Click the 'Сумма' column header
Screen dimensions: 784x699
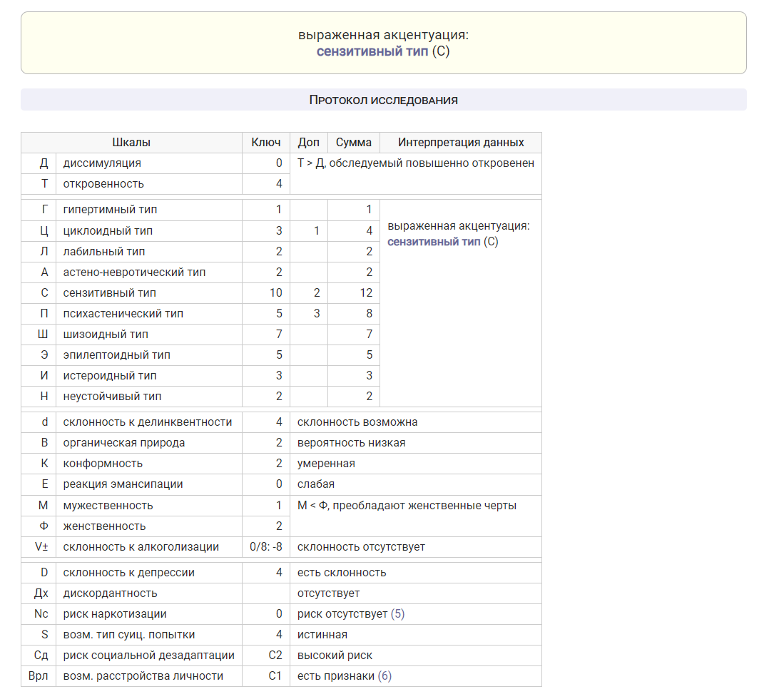coord(354,143)
